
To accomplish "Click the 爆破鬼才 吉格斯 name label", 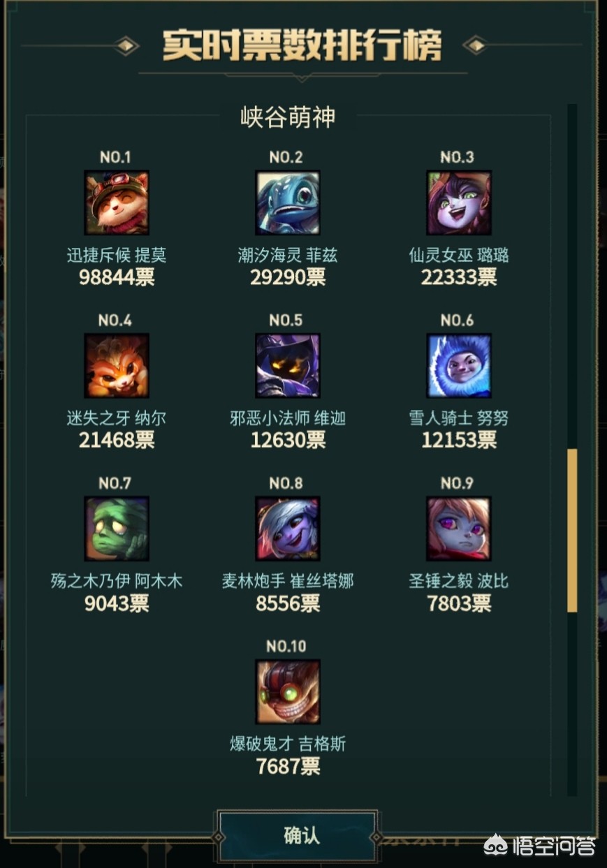I will [x=288, y=744].
